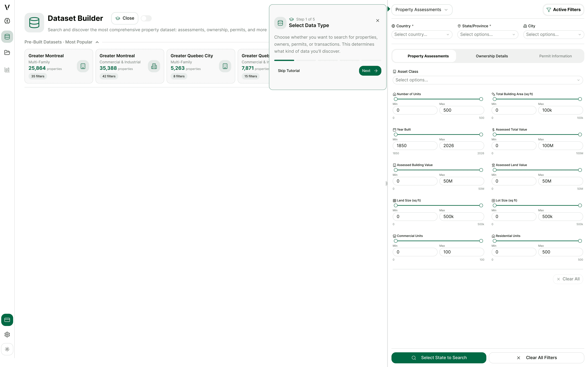Switch to Permit Information tab
588x367 pixels.
tap(555, 56)
